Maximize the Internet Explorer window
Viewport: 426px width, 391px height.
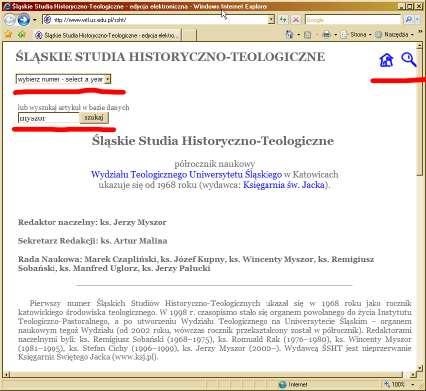[x=410, y=6]
